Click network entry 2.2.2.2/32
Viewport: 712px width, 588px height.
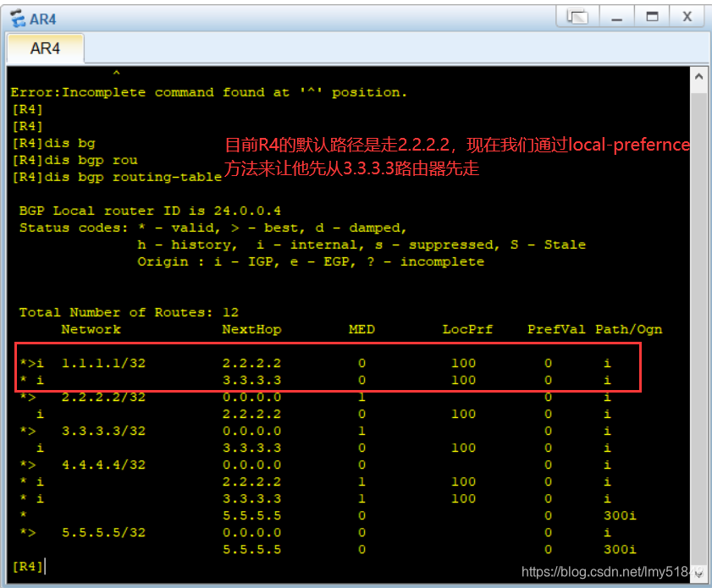point(103,397)
